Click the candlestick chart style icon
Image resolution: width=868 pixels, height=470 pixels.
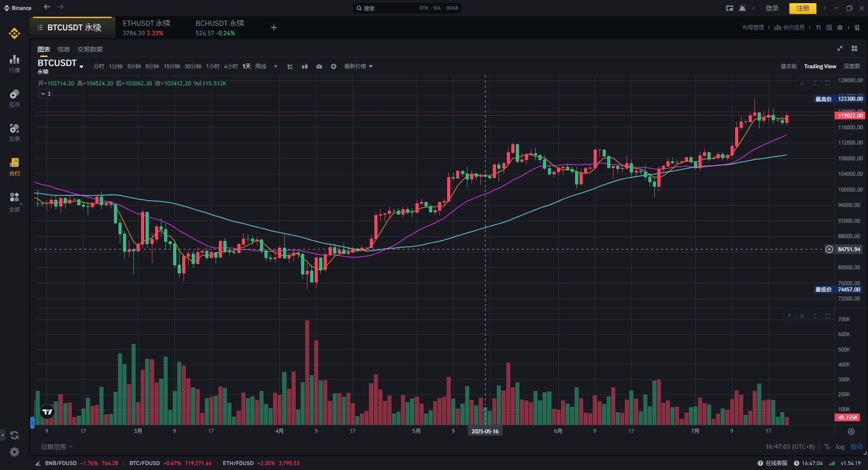pyautogui.click(x=305, y=66)
